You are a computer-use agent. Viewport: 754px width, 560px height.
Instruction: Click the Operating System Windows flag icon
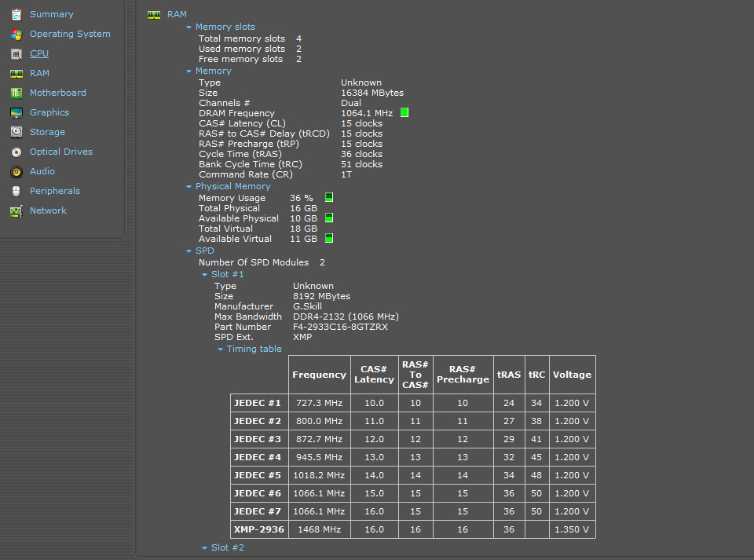[16, 34]
